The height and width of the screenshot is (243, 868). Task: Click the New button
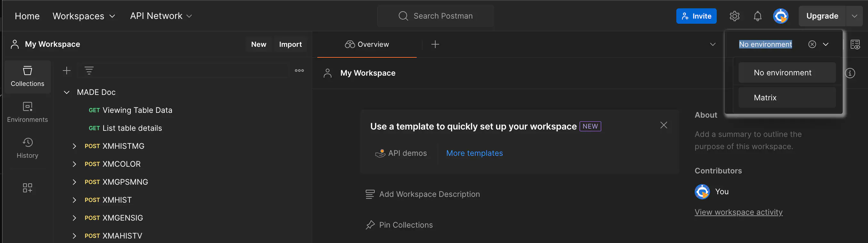[x=258, y=44]
